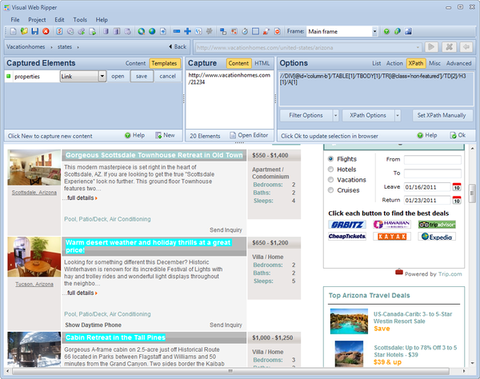Expand the Frame selector dropdown arrow

[375, 32]
